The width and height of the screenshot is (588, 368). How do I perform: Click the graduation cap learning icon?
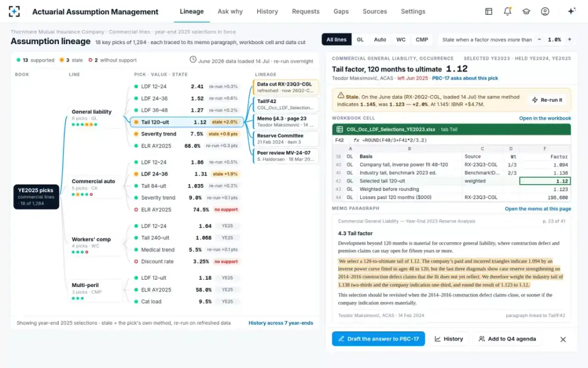526,11
